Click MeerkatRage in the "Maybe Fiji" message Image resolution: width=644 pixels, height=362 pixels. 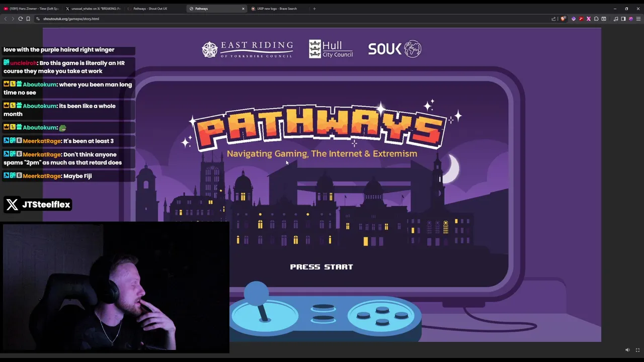[42, 176]
